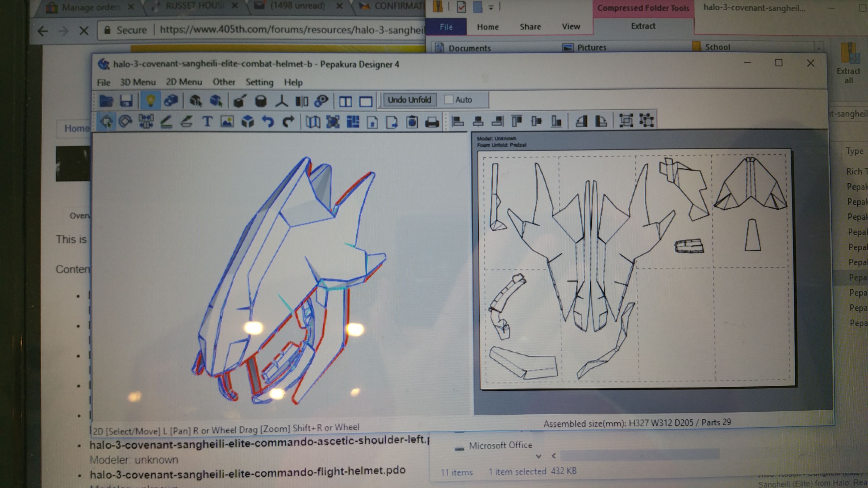868x488 pixels.
Task: Click the page number document icon
Action: (x=372, y=122)
